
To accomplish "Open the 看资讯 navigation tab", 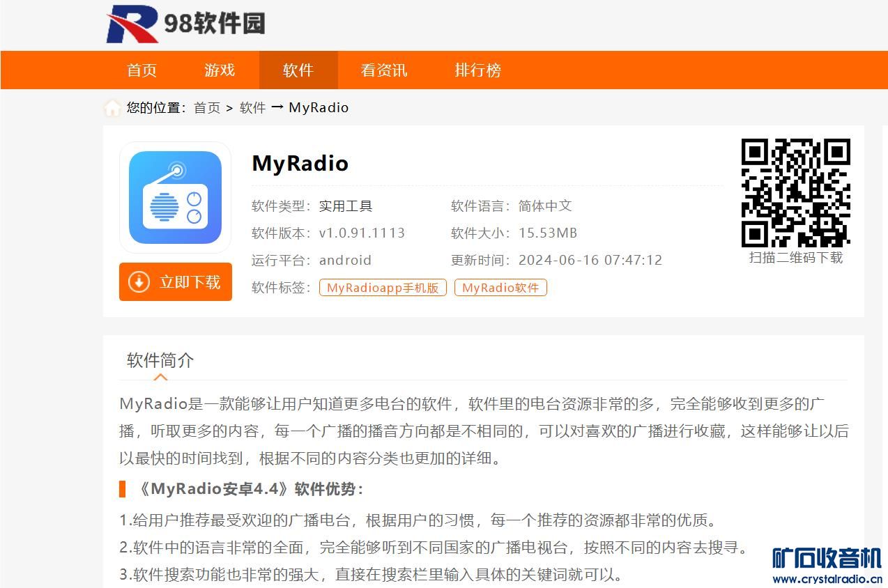I will pyautogui.click(x=384, y=70).
